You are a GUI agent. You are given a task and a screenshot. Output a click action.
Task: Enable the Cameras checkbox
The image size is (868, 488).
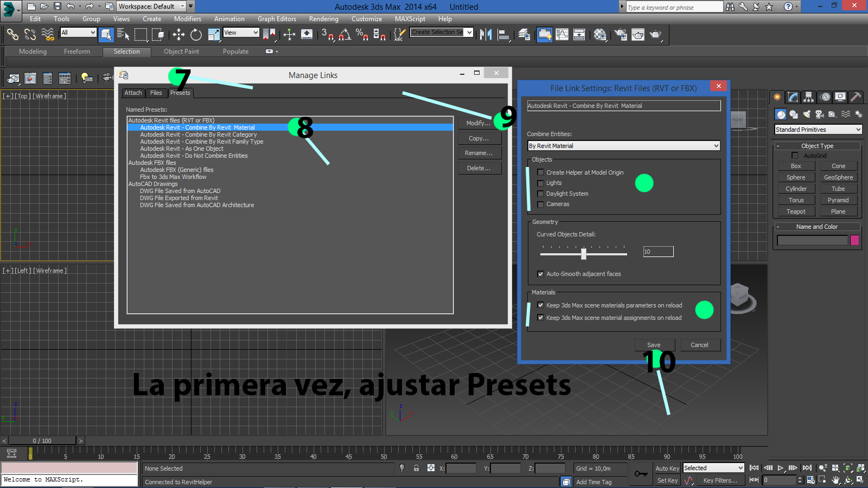pos(540,204)
